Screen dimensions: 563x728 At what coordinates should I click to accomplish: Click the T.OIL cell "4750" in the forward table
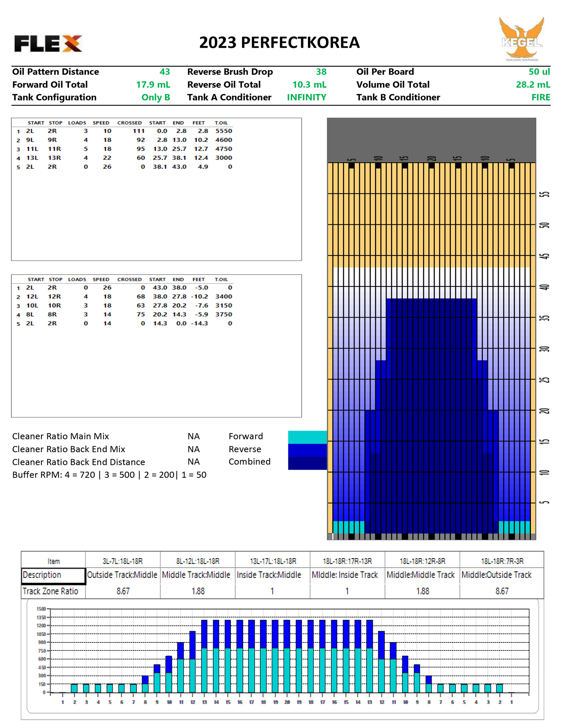[x=224, y=149]
